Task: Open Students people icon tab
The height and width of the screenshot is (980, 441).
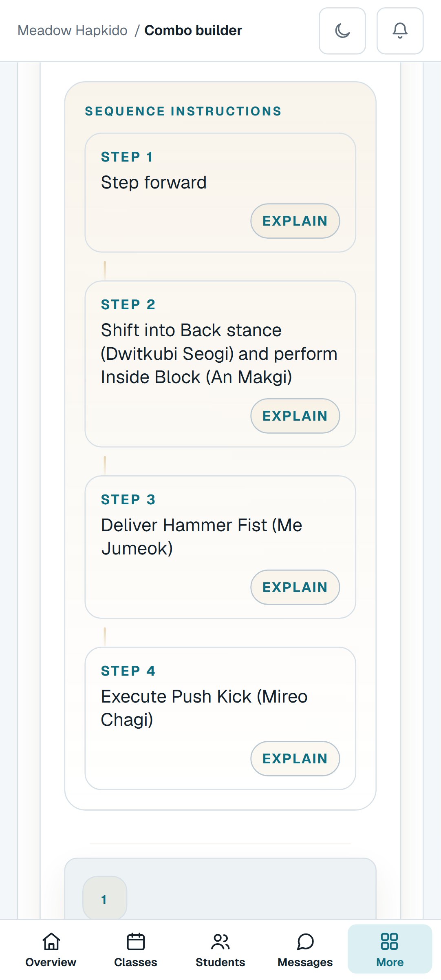Action: (220, 949)
